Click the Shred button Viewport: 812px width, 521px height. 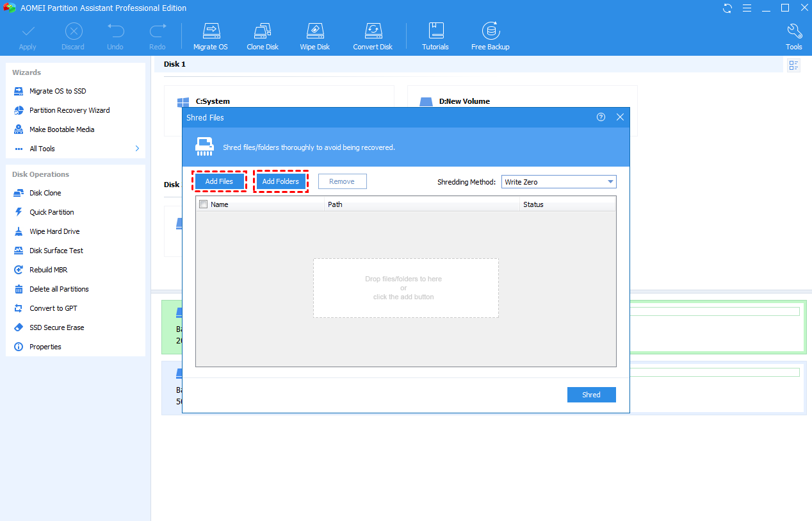591,395
